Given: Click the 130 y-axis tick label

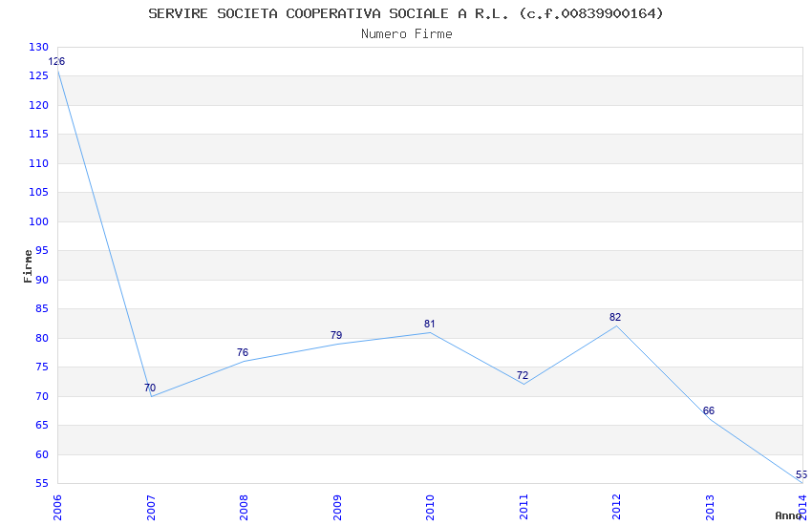Looking at the screenshot, I should point(38,47).
